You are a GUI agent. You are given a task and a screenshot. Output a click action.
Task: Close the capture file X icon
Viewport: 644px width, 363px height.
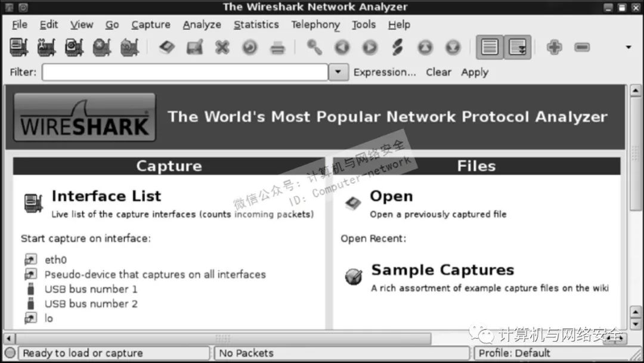[222, 47]
